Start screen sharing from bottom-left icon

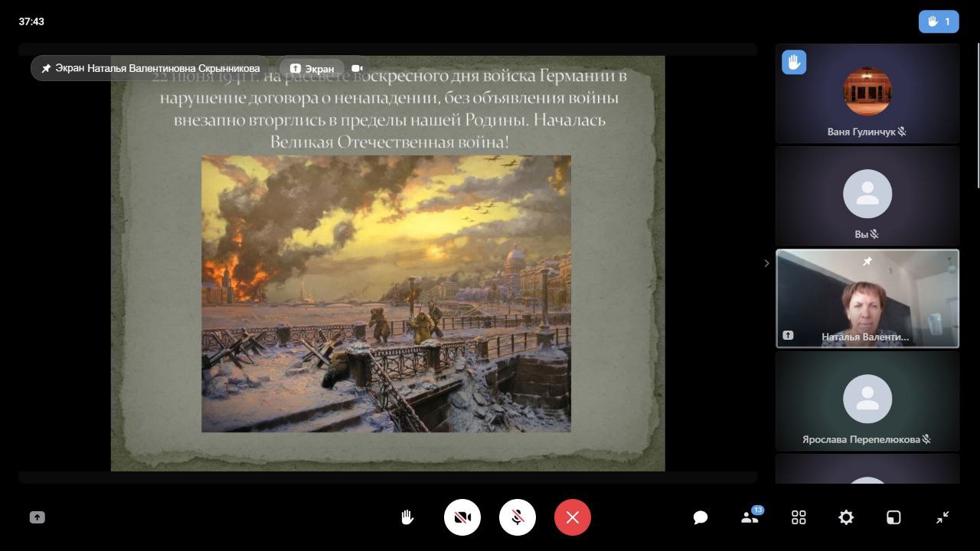37,517
